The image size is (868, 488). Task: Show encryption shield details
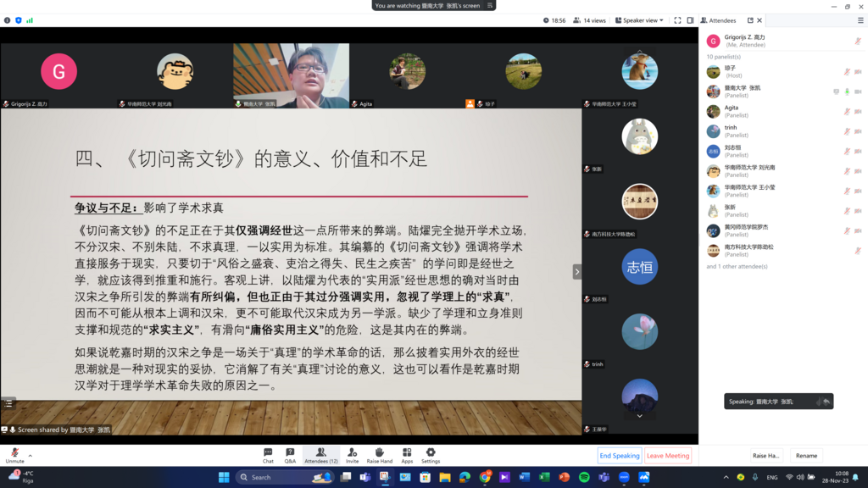pos(19,20)
